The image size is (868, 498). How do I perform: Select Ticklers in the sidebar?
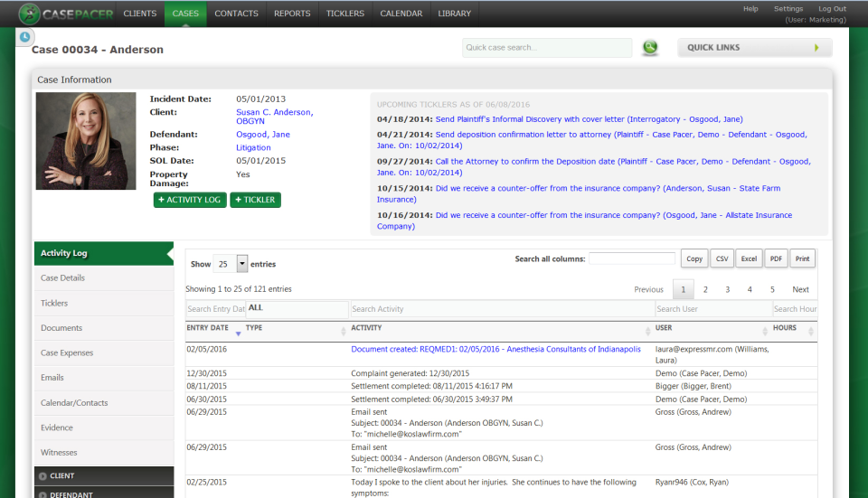tap(104, 303)
